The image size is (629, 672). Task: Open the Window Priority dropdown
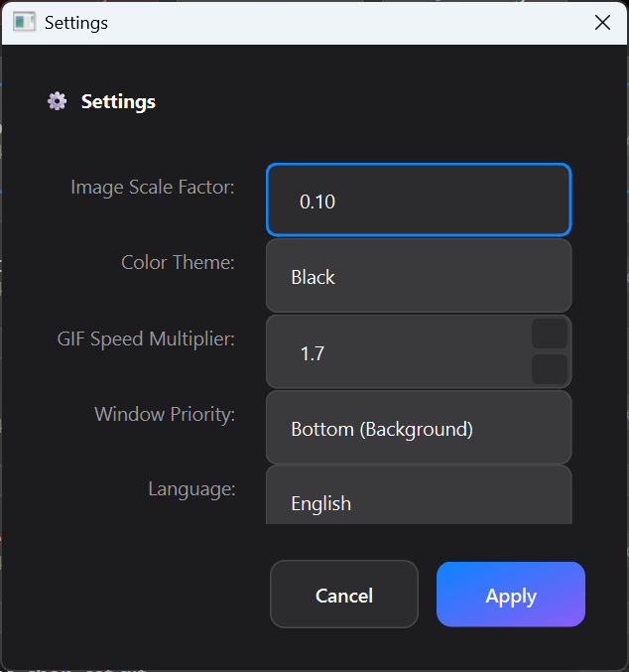[418, 429]
